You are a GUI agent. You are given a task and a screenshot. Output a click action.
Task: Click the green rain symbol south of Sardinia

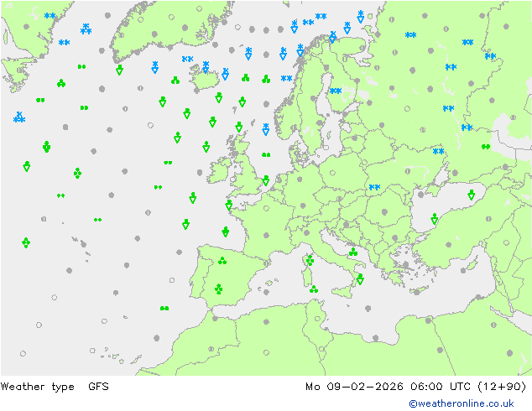pyautogui.click(x=314, y=289)
